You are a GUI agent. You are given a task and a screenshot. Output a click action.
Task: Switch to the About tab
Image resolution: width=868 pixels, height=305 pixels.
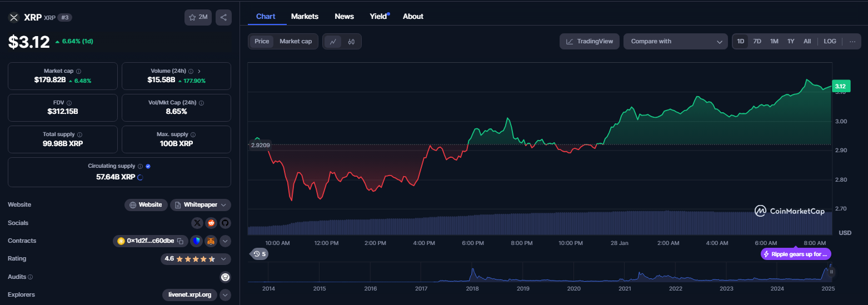[413, 16]
